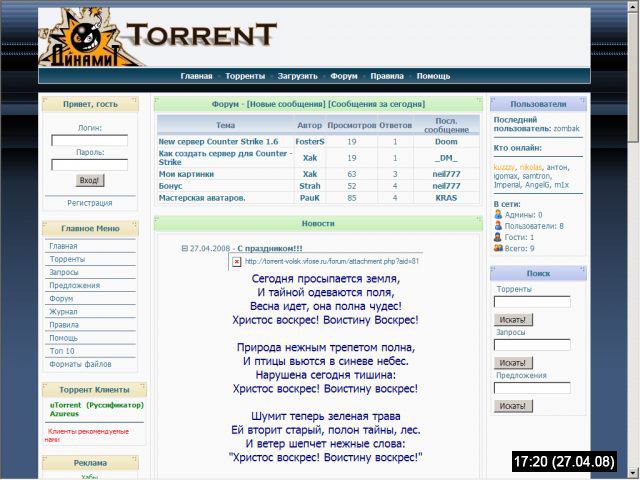Click the Пользователи user icon in В сети
Image resolution: width=640 pixels, height=480 pixels.
point(498,226)
